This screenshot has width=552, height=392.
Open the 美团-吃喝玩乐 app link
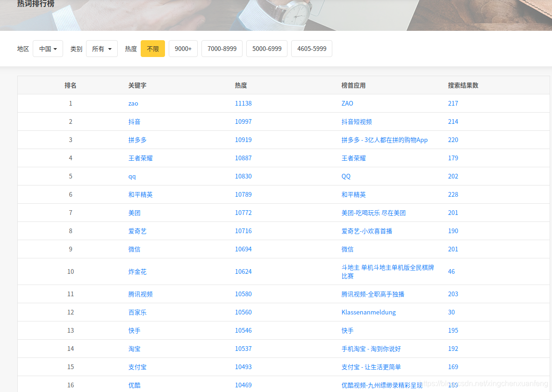click(x=373, y=213)
